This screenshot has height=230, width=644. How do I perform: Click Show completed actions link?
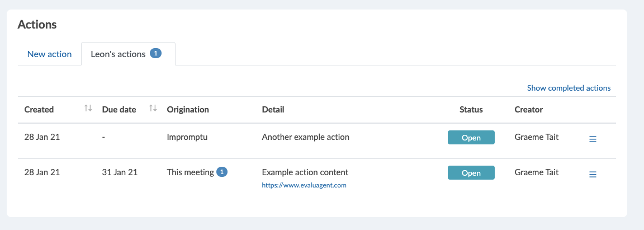pyautogui.click(x=569, y=88)
